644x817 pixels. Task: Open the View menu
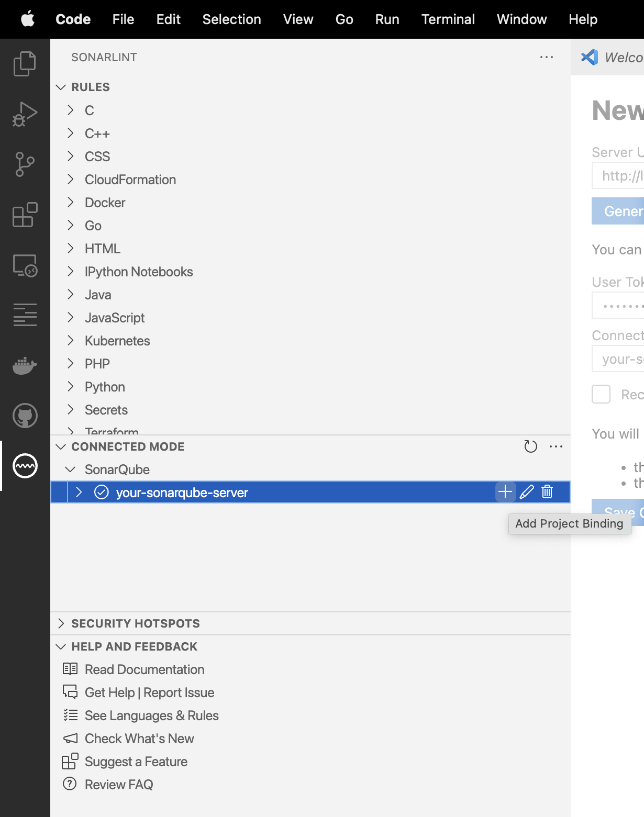click(x=298, y=19)
